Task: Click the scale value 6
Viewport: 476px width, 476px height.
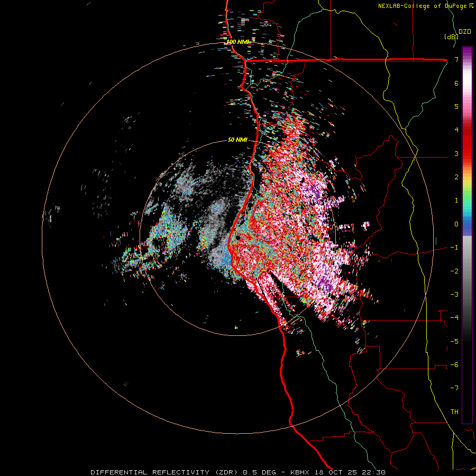Action: tap(456, 83)
